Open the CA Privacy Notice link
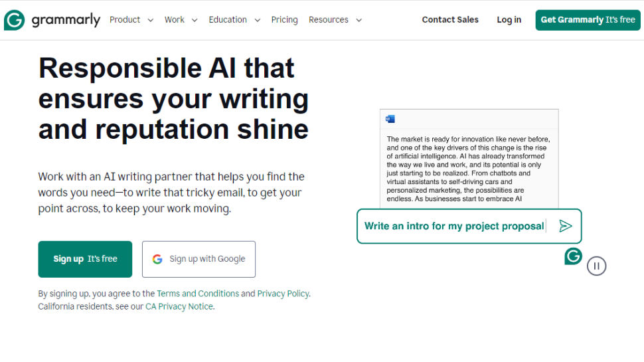 click(x=179, y=307)
